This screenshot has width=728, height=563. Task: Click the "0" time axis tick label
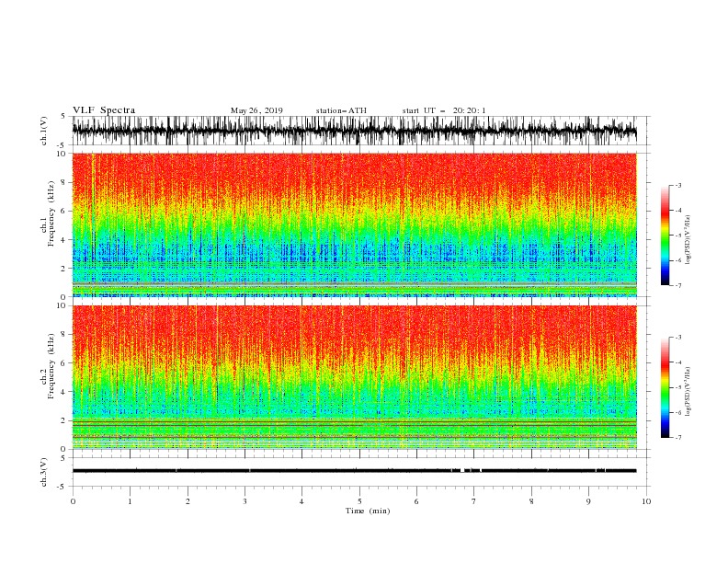tap(73, 501)
